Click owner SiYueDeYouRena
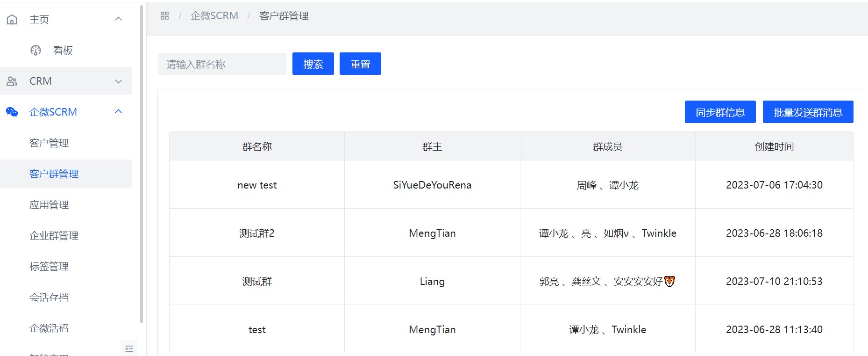The width and height of the screenshot is (868, 356). 432,185
